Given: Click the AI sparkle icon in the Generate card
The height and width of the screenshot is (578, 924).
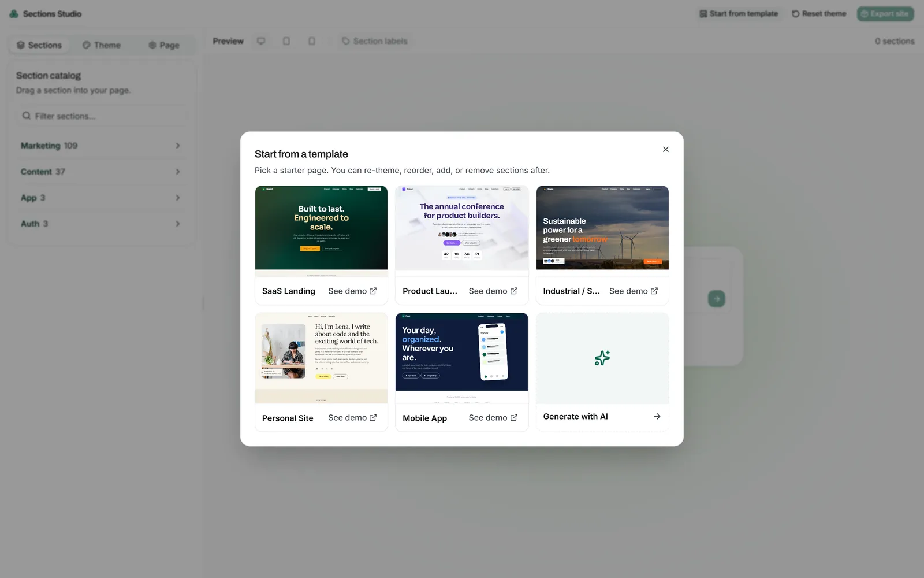Looking at the screenshot, I should 602,358.
